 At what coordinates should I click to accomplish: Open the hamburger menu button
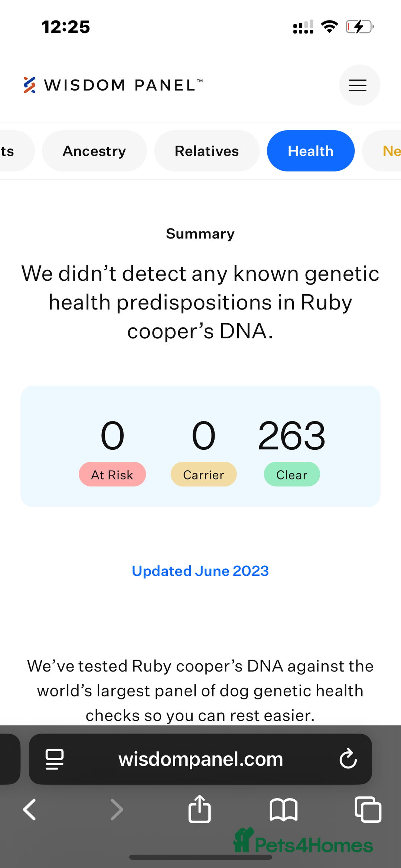tap(359, 85)
